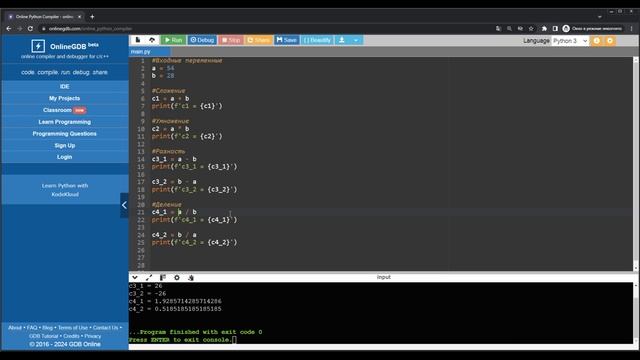640x360 pixels.
Task: Start the Debug session
Action: pos(202,40)
